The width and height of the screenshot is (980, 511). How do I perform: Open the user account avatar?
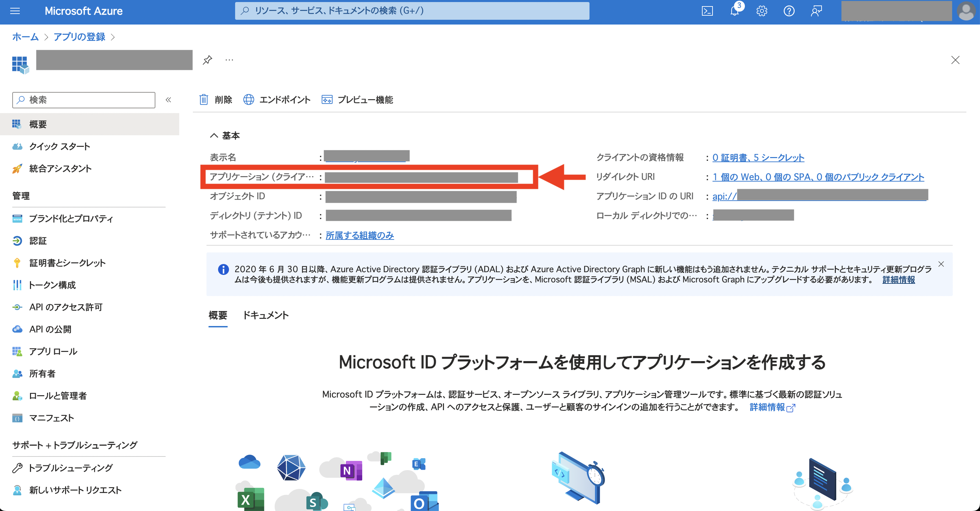pyautogui.click(x=966, y=11)
